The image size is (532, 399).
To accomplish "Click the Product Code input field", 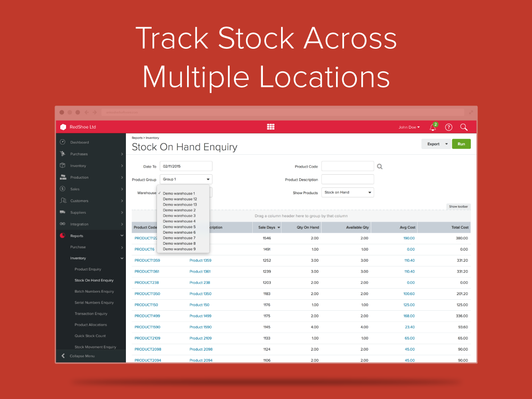I will coord(348,166).
